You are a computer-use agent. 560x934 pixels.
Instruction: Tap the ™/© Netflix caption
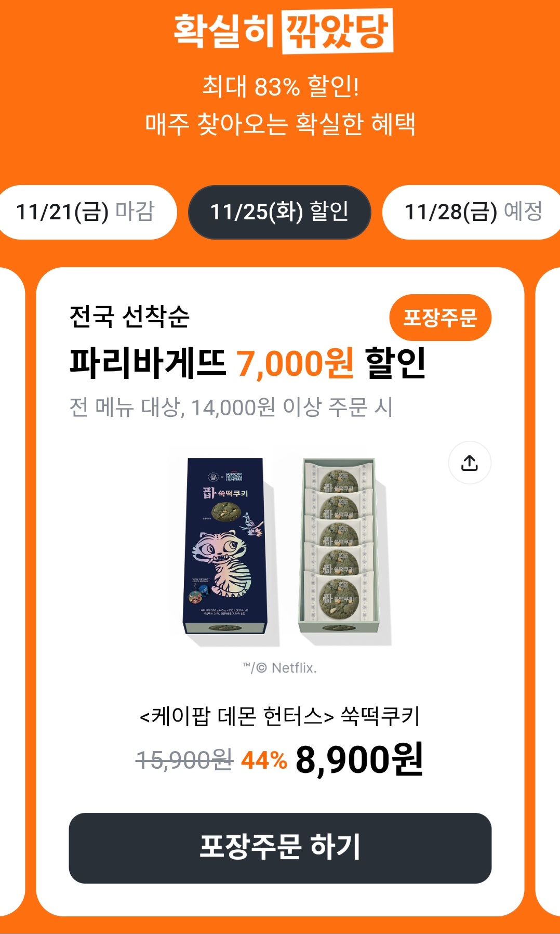click(279, 668)
